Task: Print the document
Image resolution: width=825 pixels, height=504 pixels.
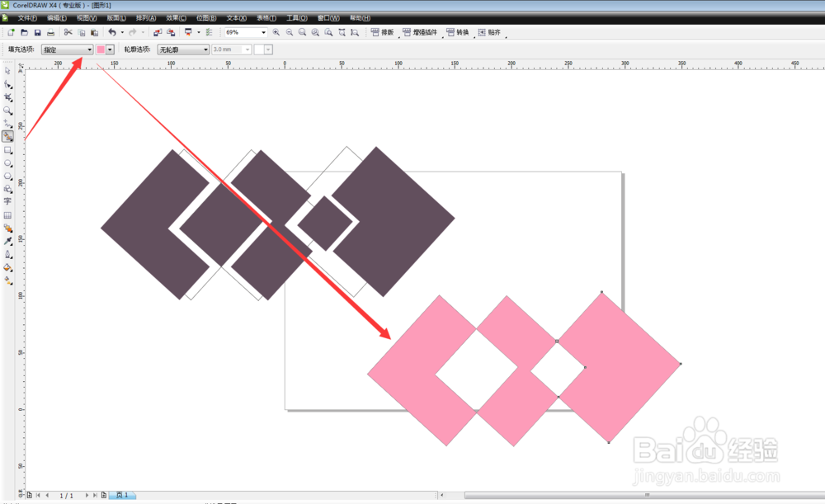Action: [50, 33]
